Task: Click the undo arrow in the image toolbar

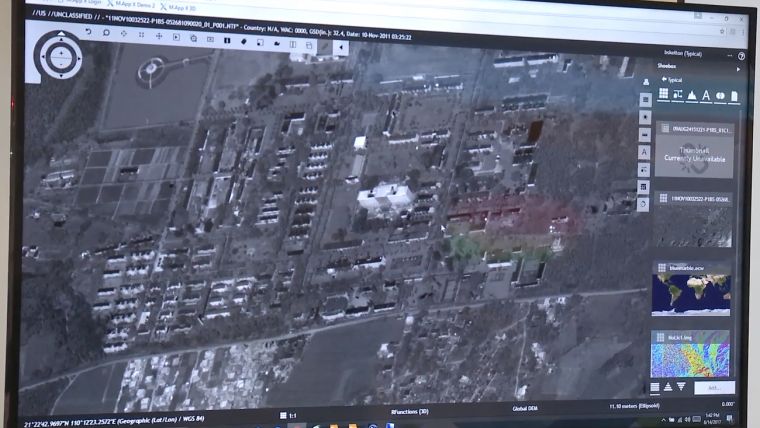Action: coord(88,32)
